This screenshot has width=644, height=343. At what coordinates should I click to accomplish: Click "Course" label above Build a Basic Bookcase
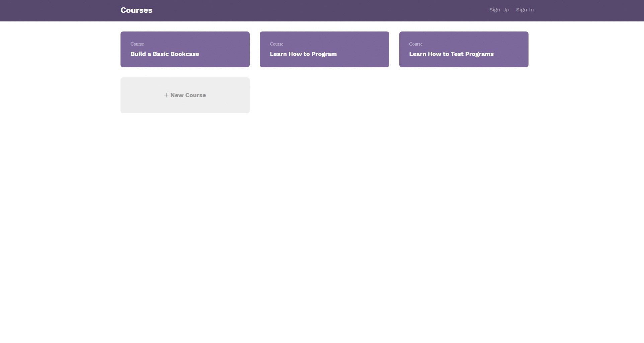(x=137, y=44)
